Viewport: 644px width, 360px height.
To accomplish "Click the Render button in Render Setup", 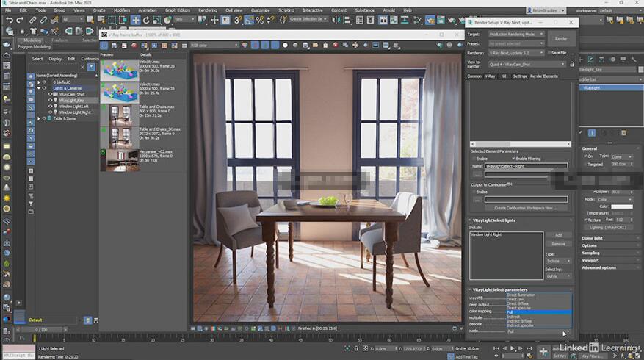I will (561, 39).
